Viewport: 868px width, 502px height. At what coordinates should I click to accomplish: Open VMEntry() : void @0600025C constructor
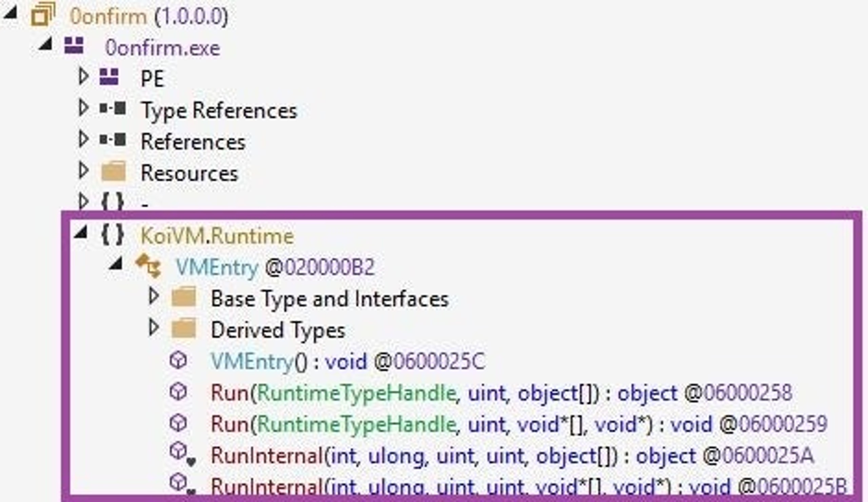[x=348, y=362]
